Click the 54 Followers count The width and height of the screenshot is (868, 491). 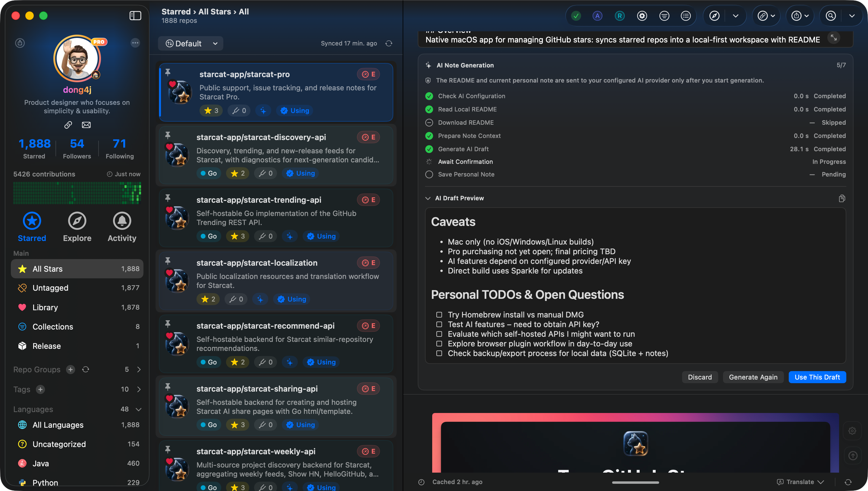pos(77,149)
